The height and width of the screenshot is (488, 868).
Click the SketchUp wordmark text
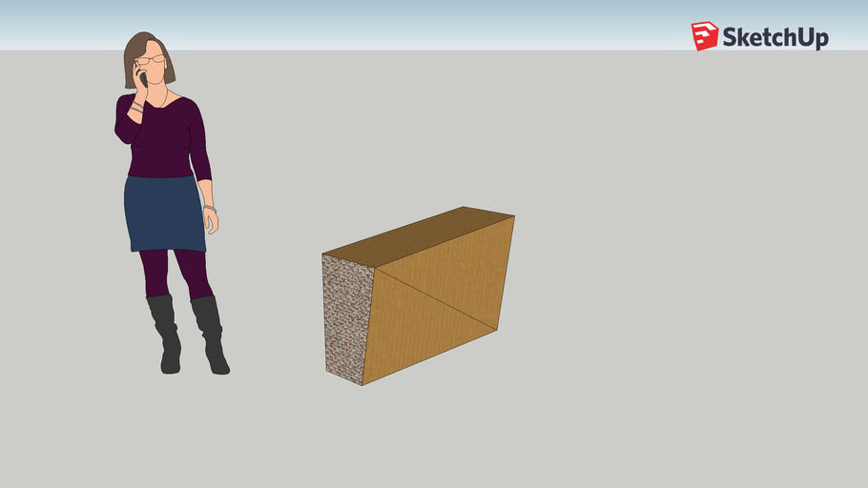(775, 38)
